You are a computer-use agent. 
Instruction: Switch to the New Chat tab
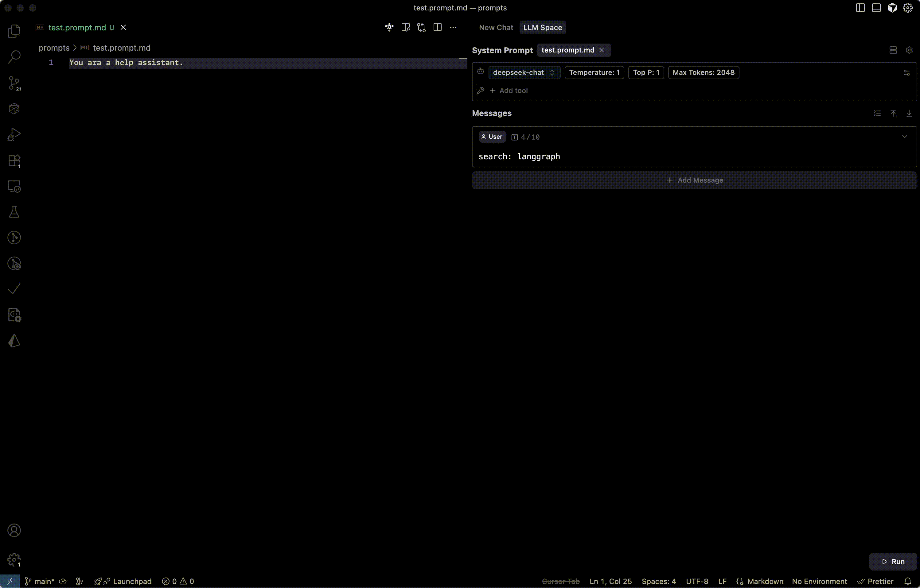496,28
